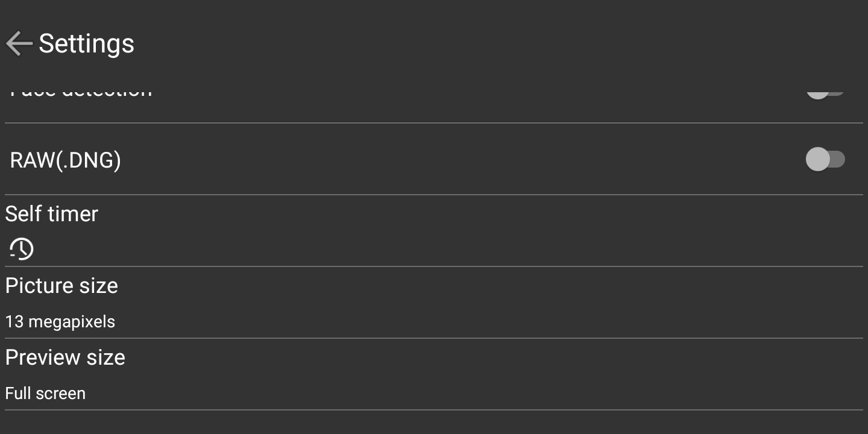Click the Picture size heading

[61, 286]
